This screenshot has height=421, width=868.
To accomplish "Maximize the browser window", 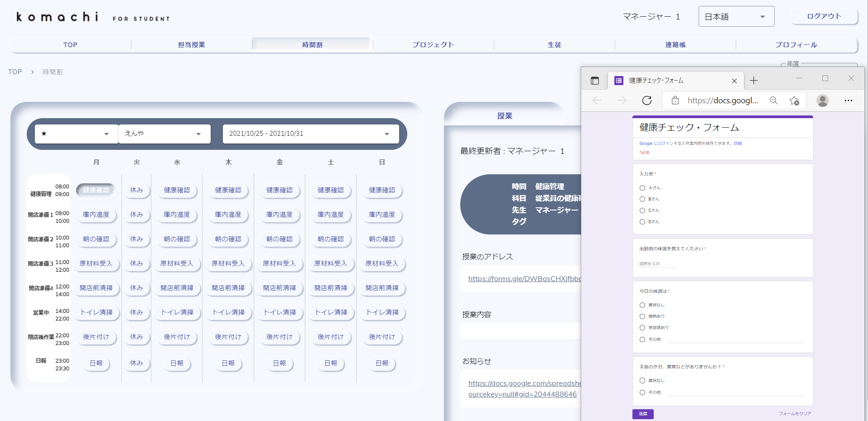I will 825,78.
